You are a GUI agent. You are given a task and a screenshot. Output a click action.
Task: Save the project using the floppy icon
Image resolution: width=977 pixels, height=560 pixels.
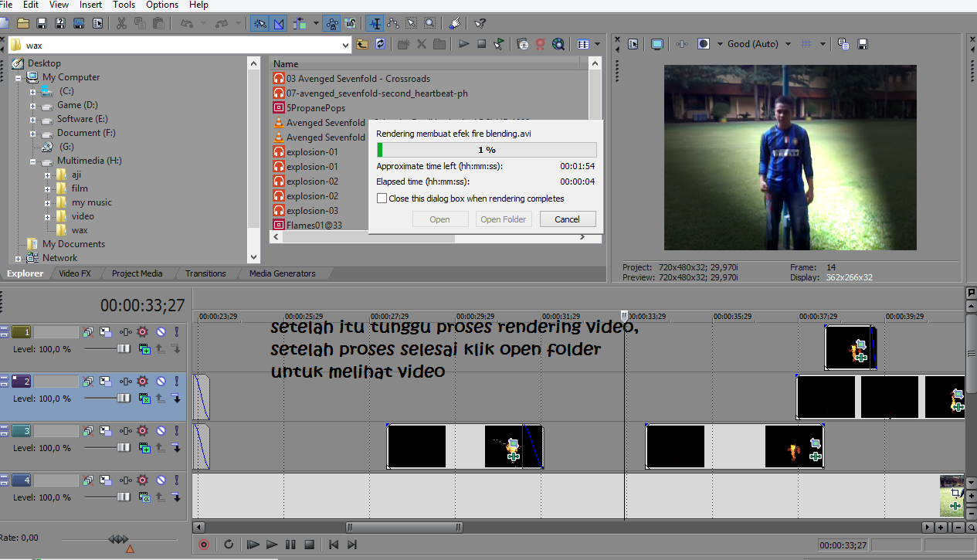pyautogui.click(x=41, y=22)
